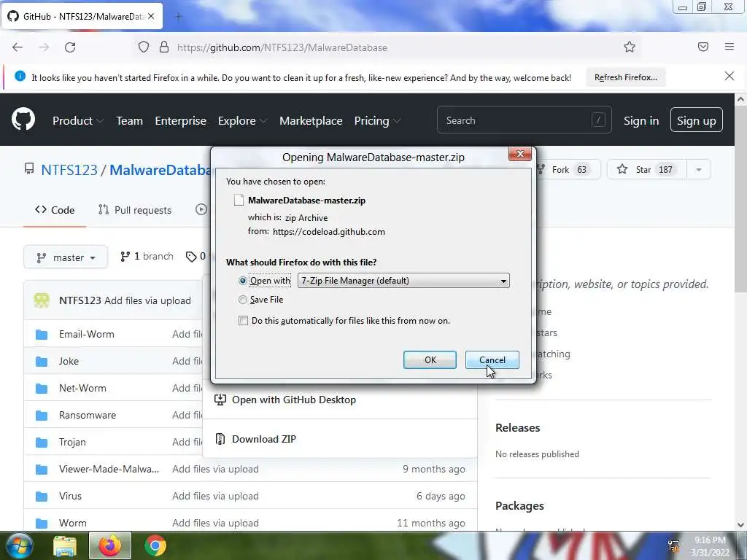Click the padlock site security icon
The height and width of the screenshot is (560, 747).
164,47
